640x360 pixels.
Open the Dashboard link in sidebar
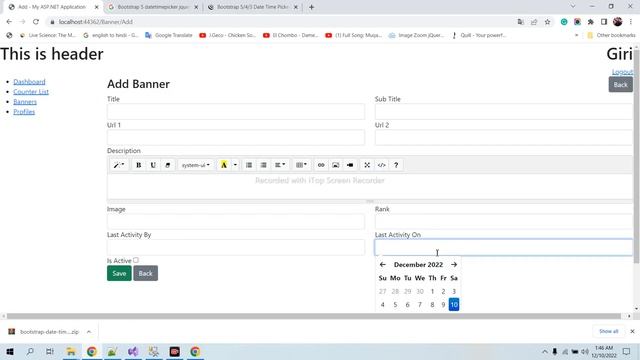click(29, 82)
